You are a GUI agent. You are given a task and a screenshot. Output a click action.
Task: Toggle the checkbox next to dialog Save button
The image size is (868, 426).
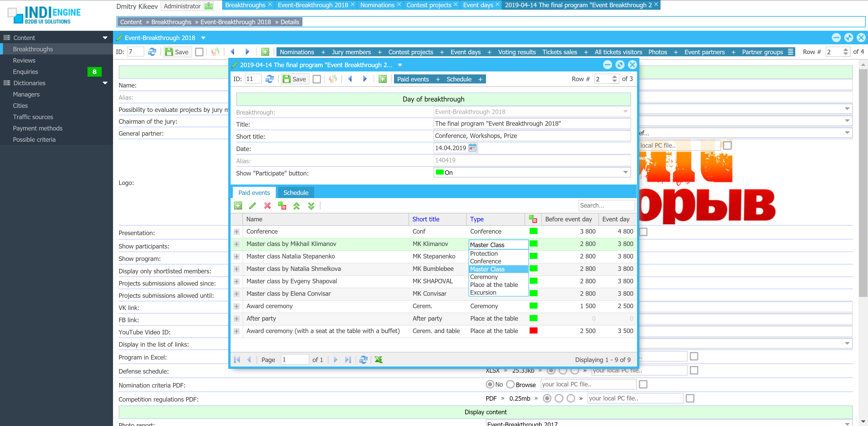point(316,79)
